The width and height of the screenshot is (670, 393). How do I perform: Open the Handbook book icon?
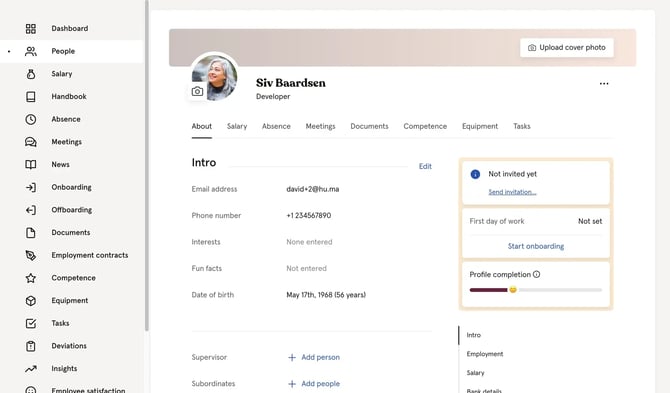click(x=31, y=97)
